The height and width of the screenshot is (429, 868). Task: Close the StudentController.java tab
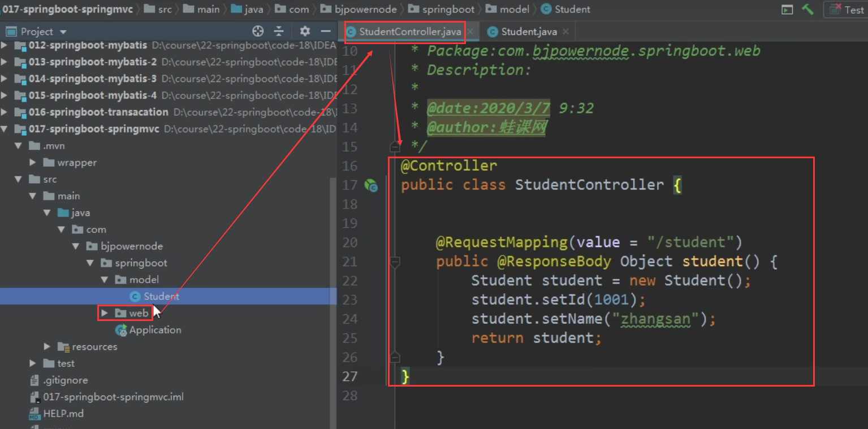(x=470, y=32)
